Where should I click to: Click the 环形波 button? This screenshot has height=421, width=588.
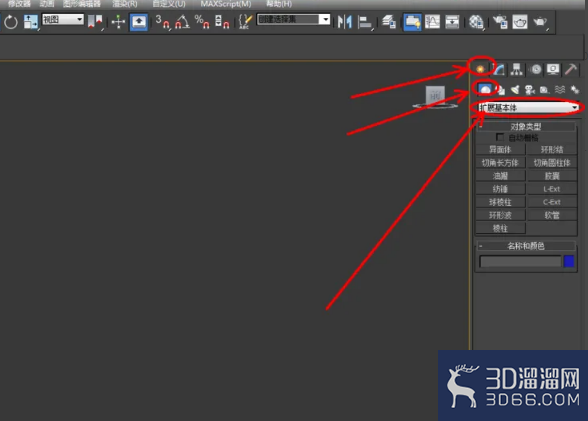[x=500, y=215]
